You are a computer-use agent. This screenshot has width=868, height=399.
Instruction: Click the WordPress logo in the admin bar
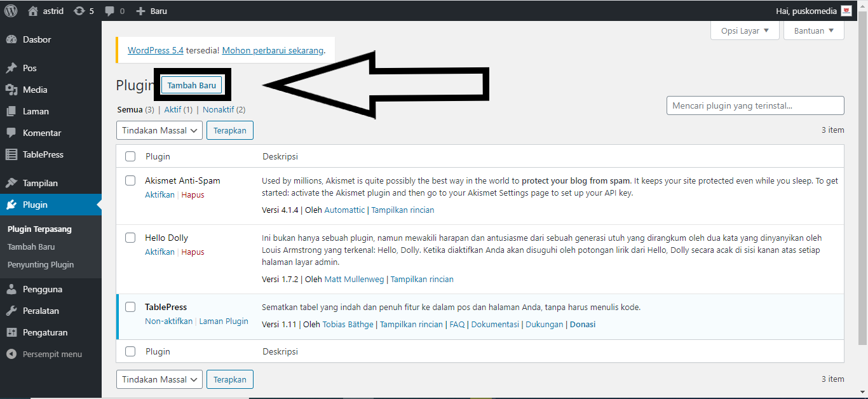(x=10, y=10)
